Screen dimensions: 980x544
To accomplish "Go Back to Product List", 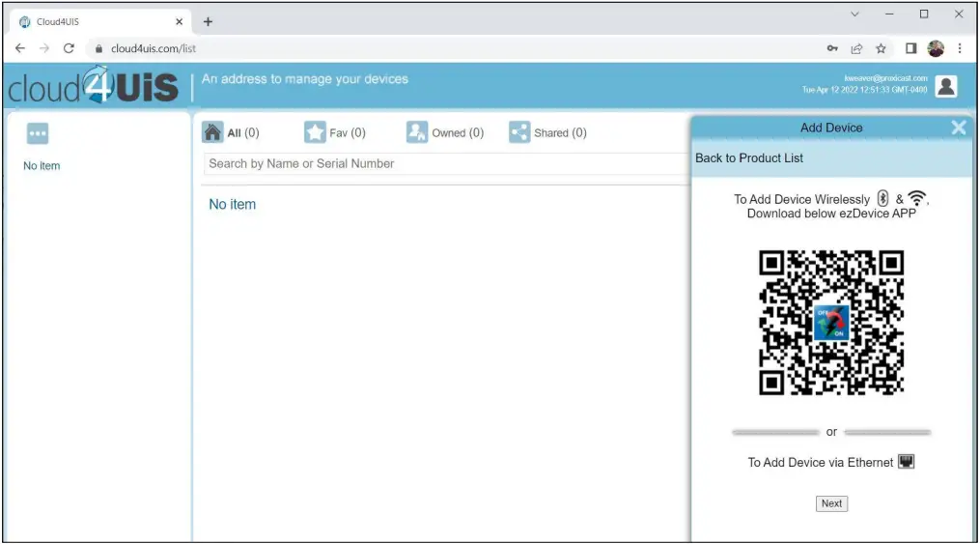I will click(x=748, y=158).
